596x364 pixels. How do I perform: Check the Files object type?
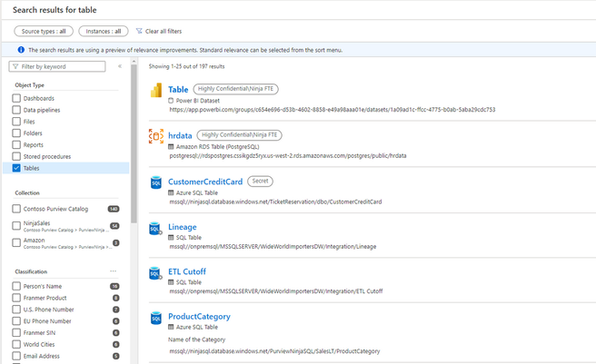(16, 122)
